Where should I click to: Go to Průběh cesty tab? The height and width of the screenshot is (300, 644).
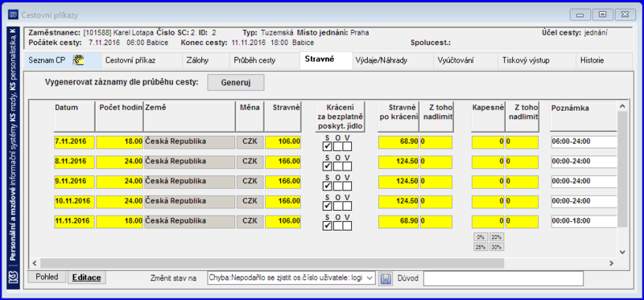265,60
